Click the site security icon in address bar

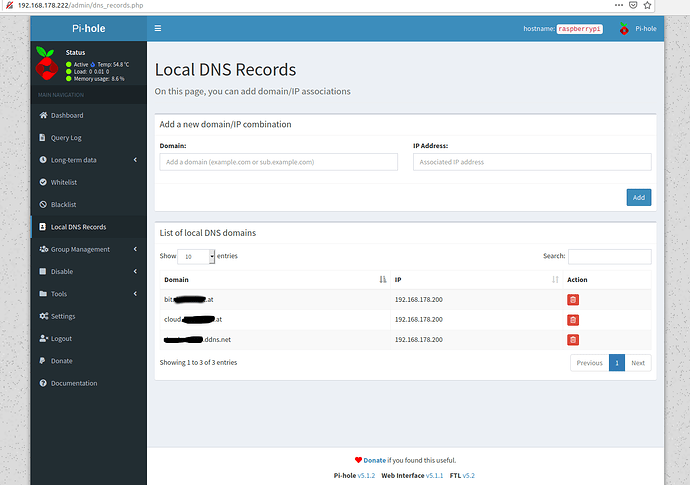(x=8, y=6)
